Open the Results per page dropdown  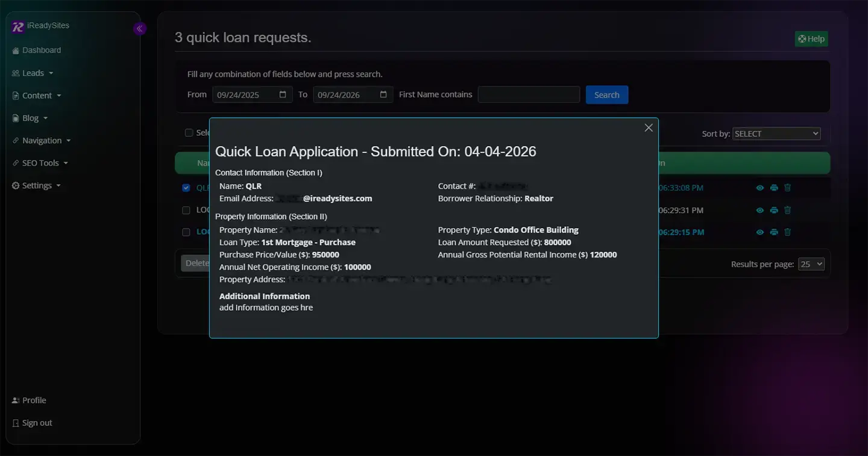click(811, 264)
